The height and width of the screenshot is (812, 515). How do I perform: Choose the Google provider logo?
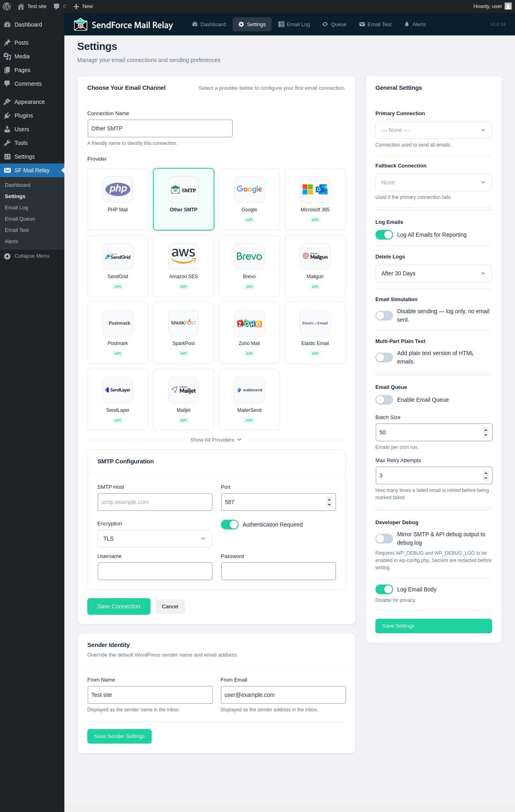coord(249,189)
